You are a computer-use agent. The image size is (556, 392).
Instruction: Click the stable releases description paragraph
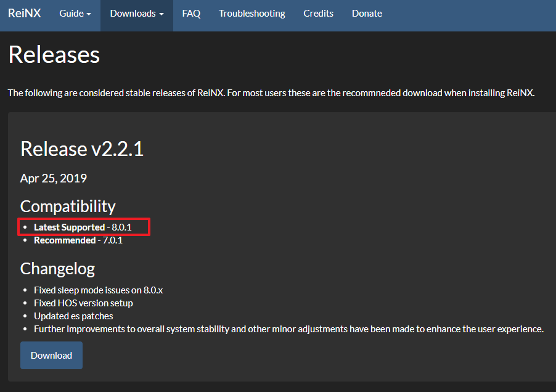[271, 93]
